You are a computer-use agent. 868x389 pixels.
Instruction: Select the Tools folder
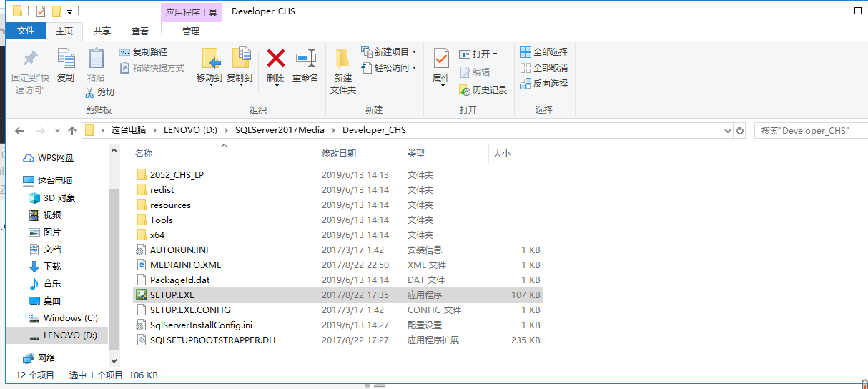coord(338,220)
